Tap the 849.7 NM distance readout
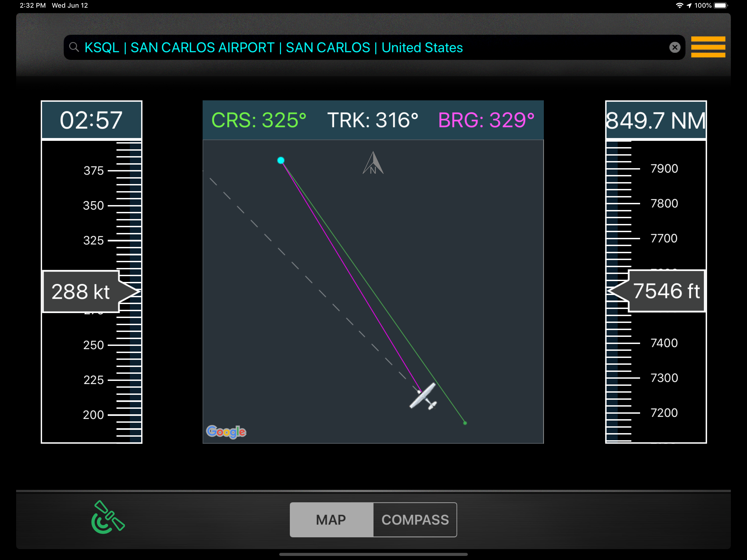 tap(655, 121)
